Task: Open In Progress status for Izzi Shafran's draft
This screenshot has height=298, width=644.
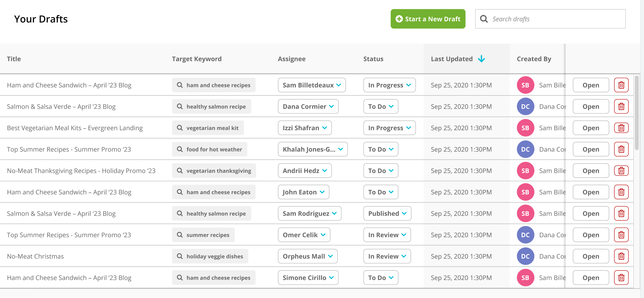Action: coord(390,128)
